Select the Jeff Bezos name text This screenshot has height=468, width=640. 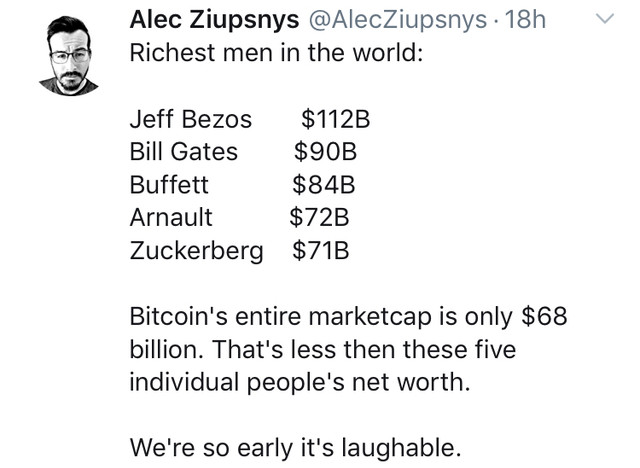click(x=191, y=119)
